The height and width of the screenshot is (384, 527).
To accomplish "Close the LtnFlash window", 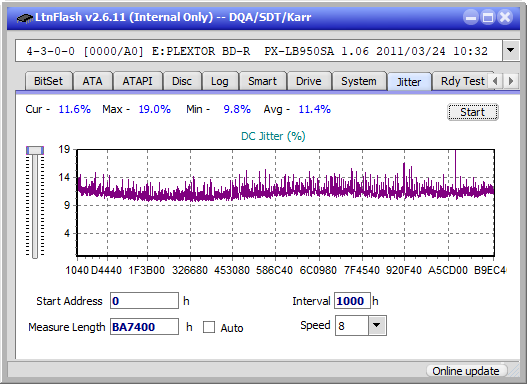I will [x=505, y=17].
